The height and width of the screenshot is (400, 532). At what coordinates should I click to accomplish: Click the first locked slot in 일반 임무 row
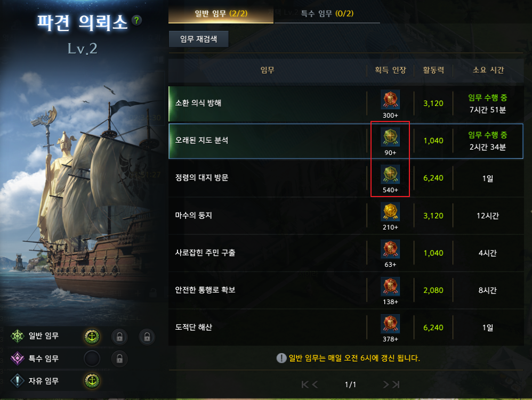119,337
